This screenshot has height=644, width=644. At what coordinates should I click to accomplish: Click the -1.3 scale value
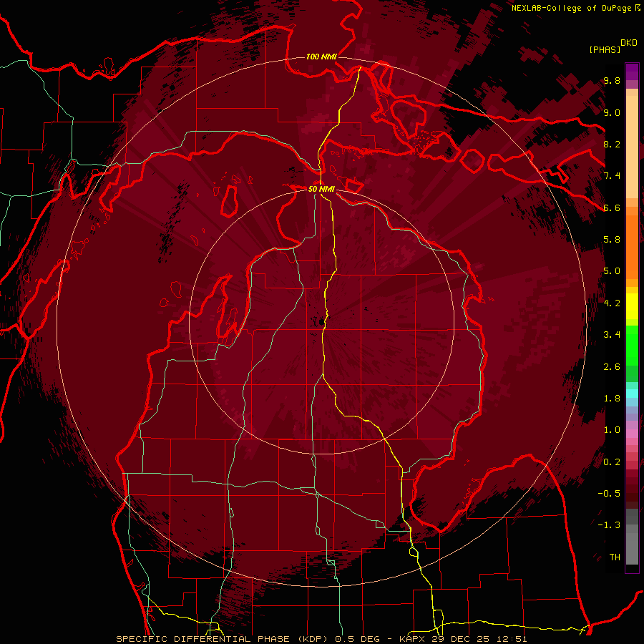click(609, 525)
